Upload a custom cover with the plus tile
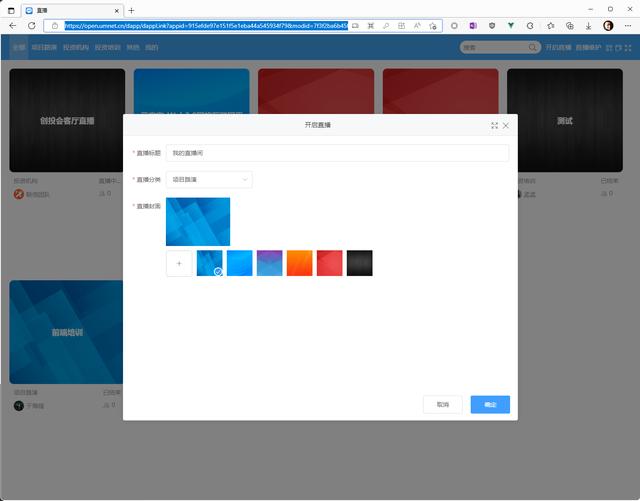This screenshot has width=640, height=501. click(179, 263)
